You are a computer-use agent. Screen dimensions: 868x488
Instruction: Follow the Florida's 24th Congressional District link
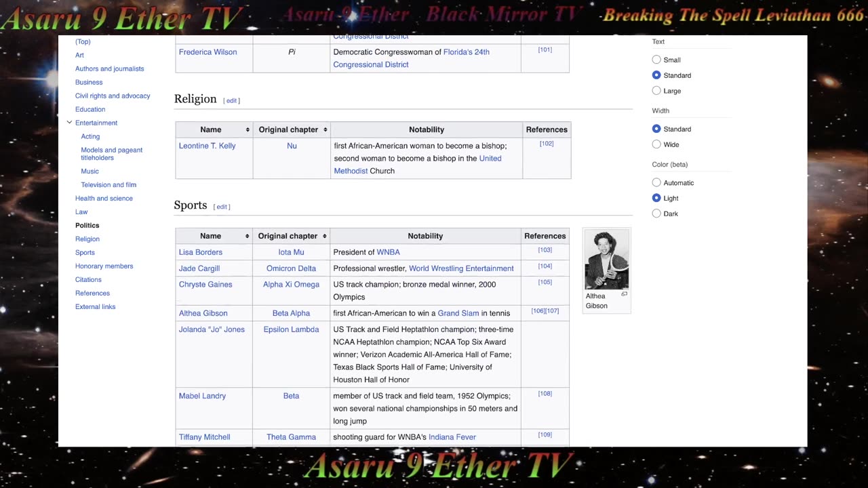pos(412,58)
